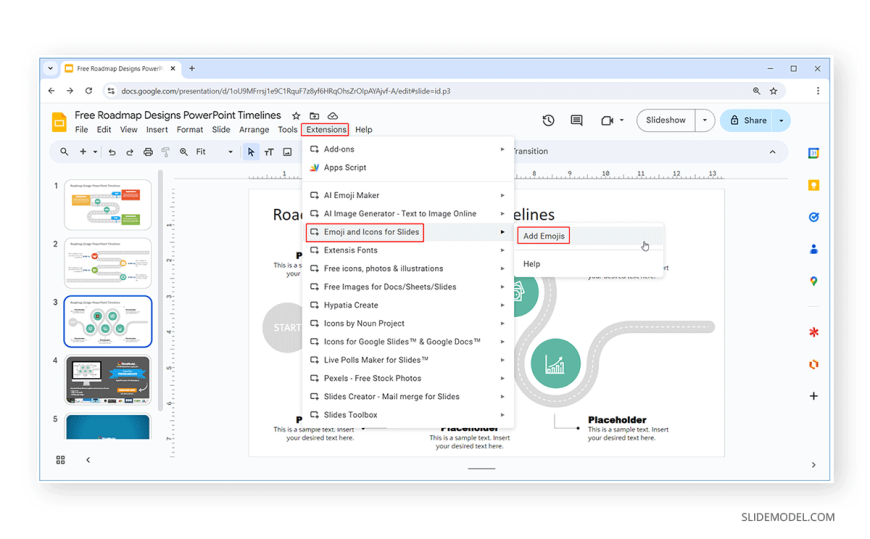Open Slides Toolbox extension entry

tap(408, 415)
